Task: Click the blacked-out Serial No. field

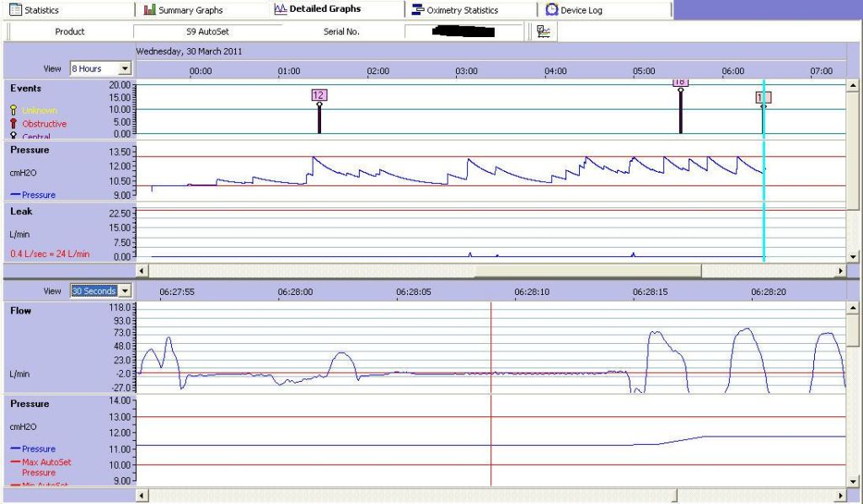Action: pyautogui.click(x=462, y=31)
